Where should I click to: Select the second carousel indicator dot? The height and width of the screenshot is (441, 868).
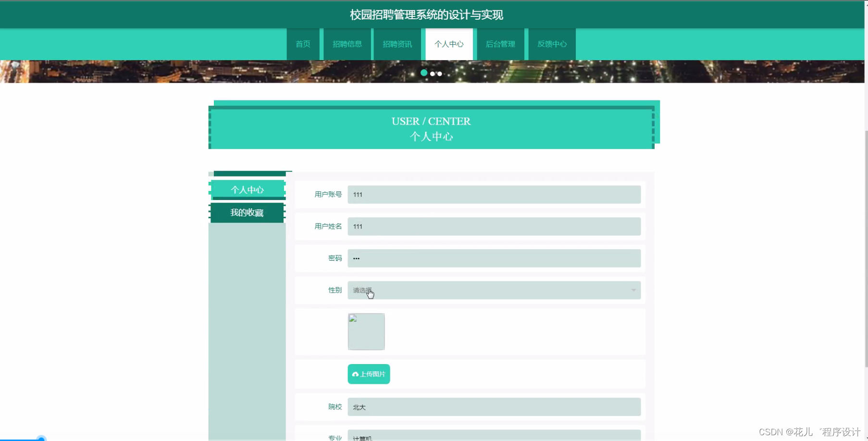(x=432, y=74)
